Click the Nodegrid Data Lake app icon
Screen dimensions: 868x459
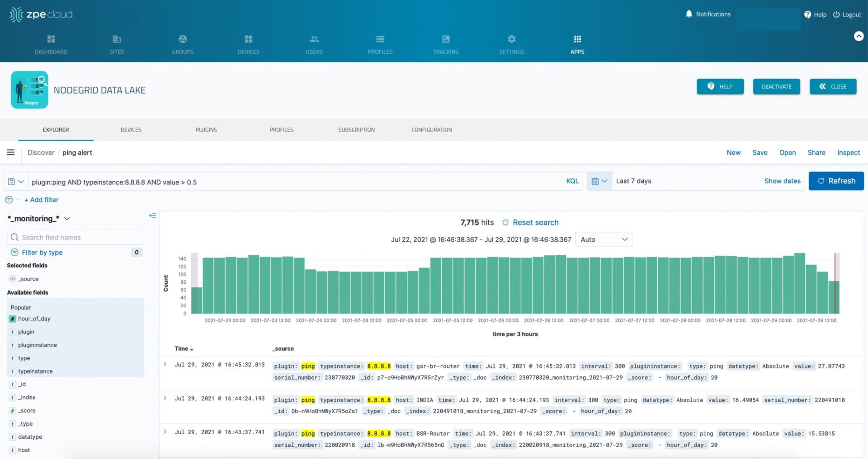(29, 90)
